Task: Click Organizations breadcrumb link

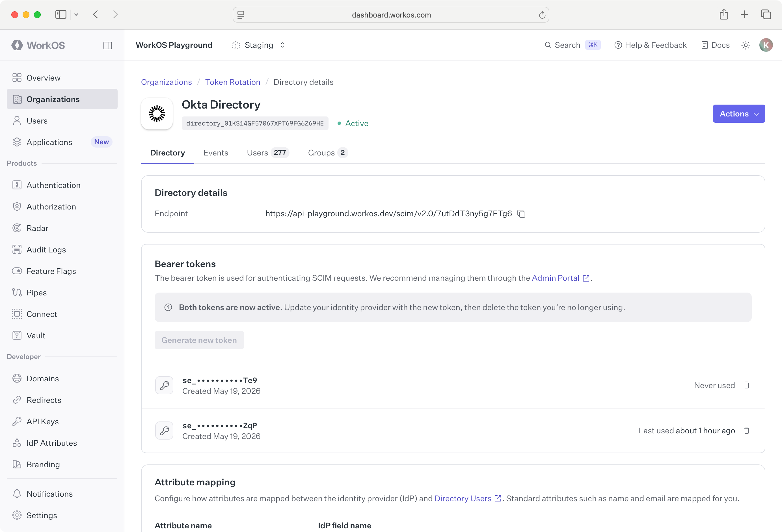Action: [x=166, y=82]
